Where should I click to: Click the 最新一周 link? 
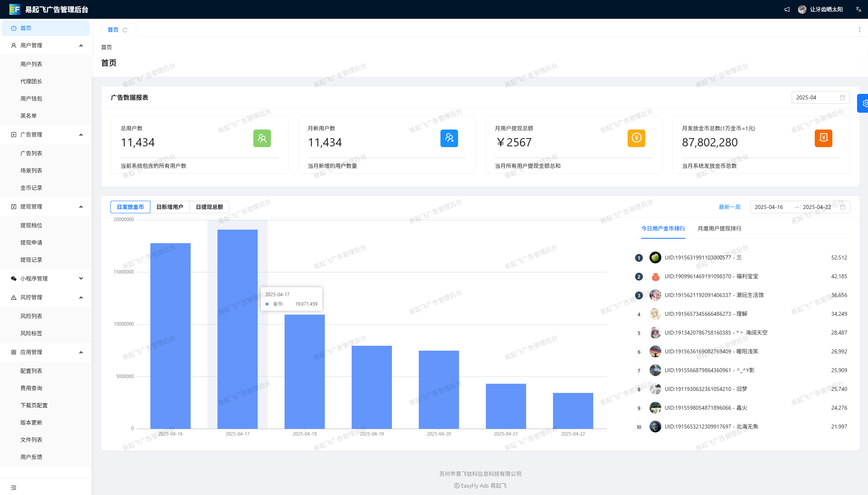[x=729, y=207]
